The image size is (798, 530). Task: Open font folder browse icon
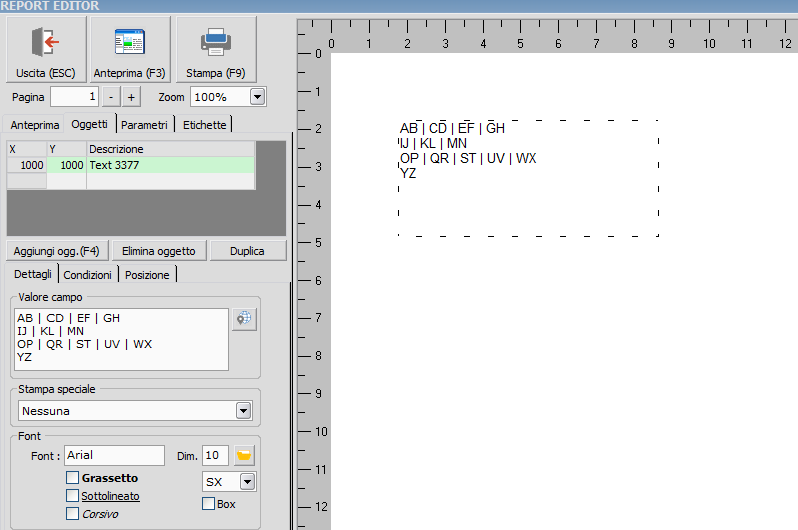pyautogui.click(x=244, y=456)
